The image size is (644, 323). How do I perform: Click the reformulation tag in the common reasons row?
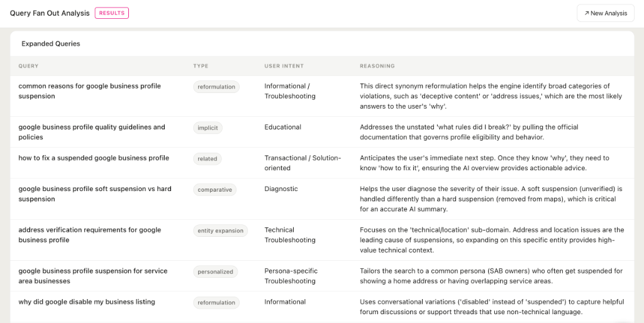[216, 87]
